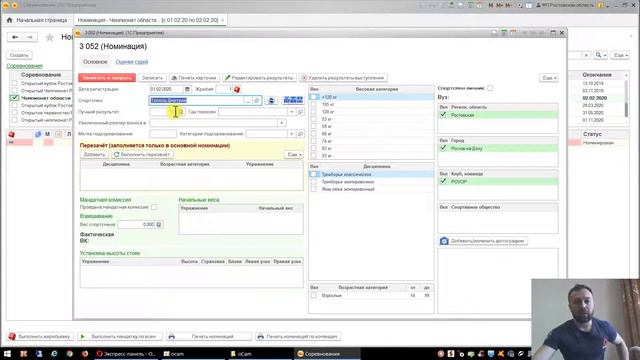Viewport: 640px width, 360px height.
Task: Open the Спортсмен record with the magnifier-square icon
Action: click(257, 100)
